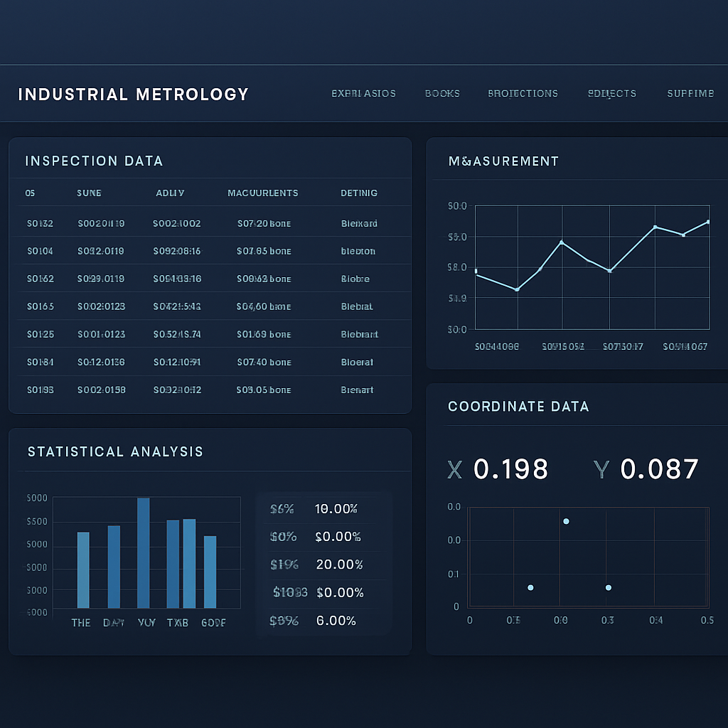
Task: Click the 'Blobre' cell in DETINIG column
Action: 355,279
